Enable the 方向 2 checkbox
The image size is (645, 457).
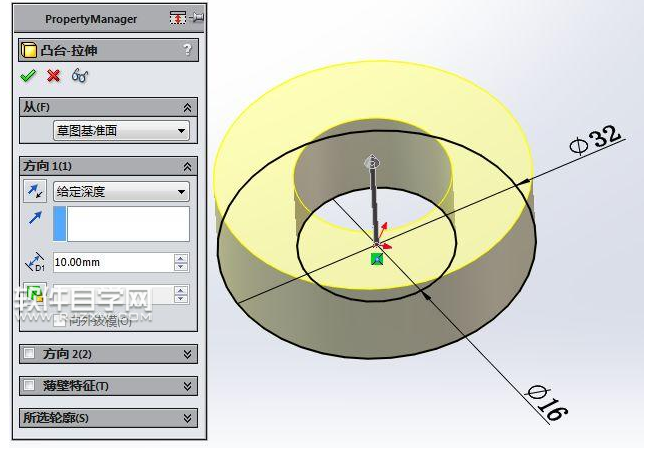tap(29, 353)
